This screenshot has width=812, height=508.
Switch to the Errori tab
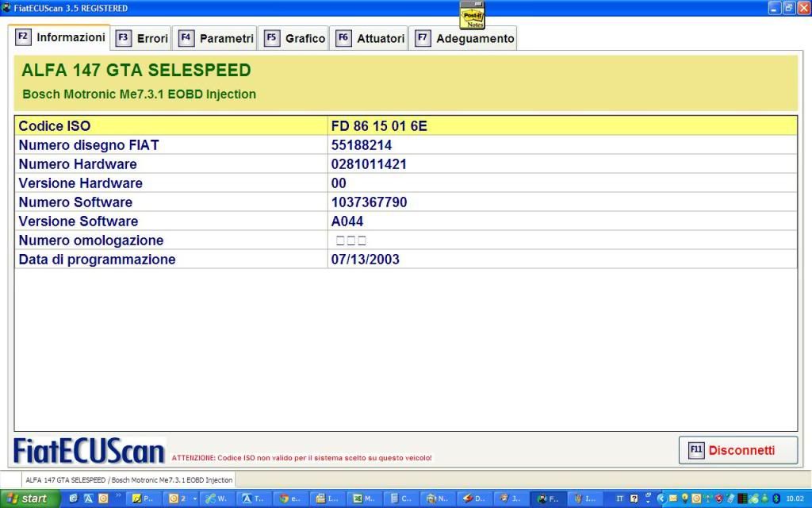(x=144, y=38)
